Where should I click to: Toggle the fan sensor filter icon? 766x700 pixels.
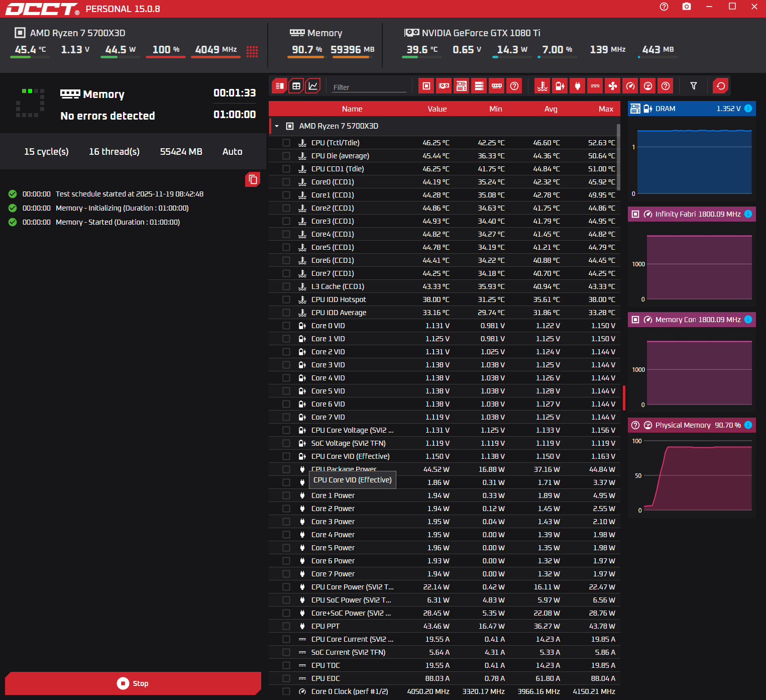(x=613, y=86)
